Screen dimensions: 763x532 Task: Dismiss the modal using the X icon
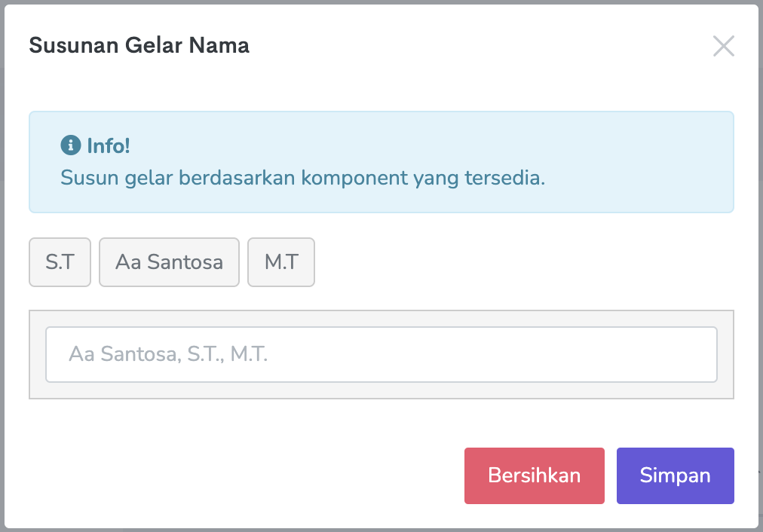[723, 47]
